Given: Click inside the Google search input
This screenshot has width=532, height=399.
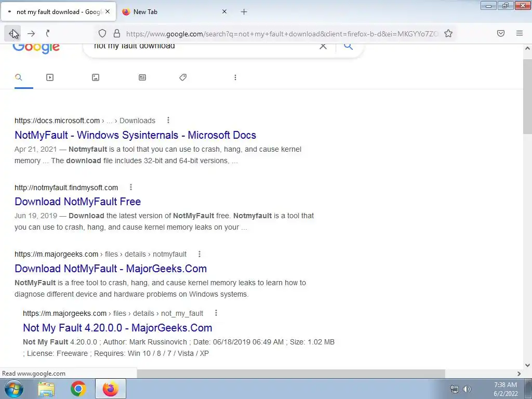Looking at the screenshot, I should tap(204, 46).
